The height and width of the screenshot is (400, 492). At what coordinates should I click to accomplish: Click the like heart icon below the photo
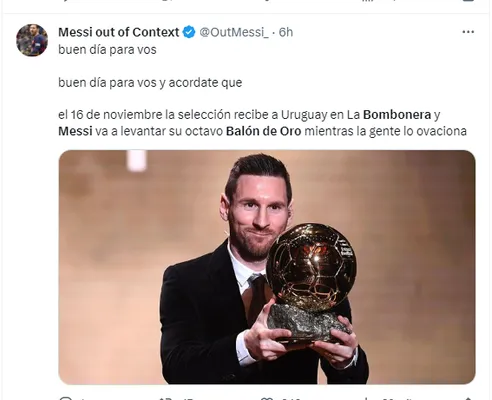click(266, 398)
